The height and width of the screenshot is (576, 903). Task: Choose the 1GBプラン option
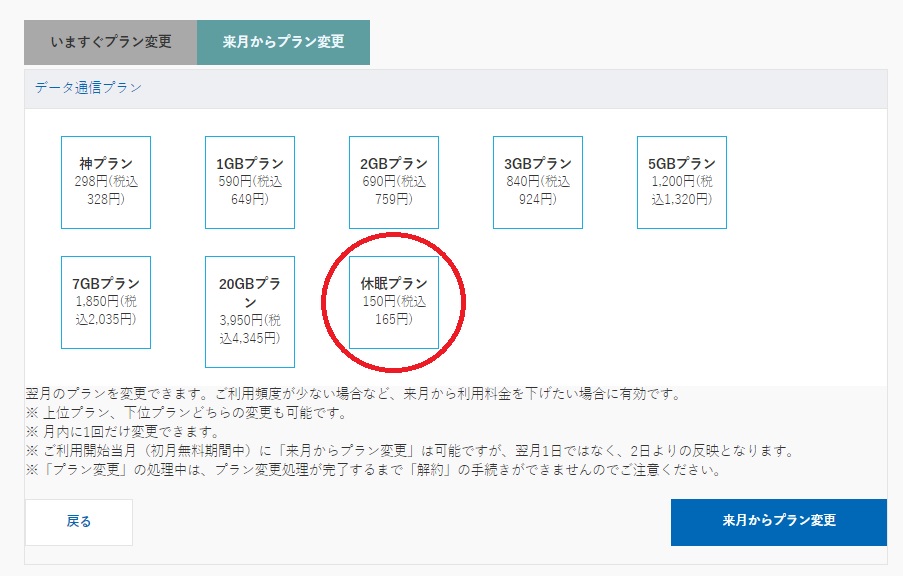pos(250,182)
